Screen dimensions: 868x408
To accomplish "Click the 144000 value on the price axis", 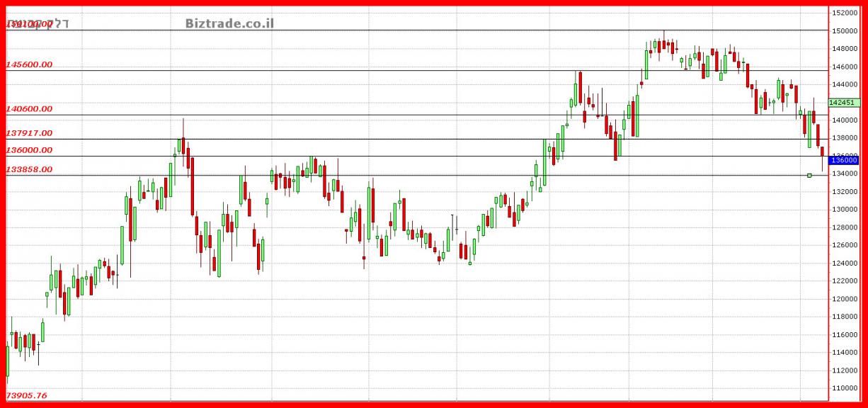I will tap(845, 84).
